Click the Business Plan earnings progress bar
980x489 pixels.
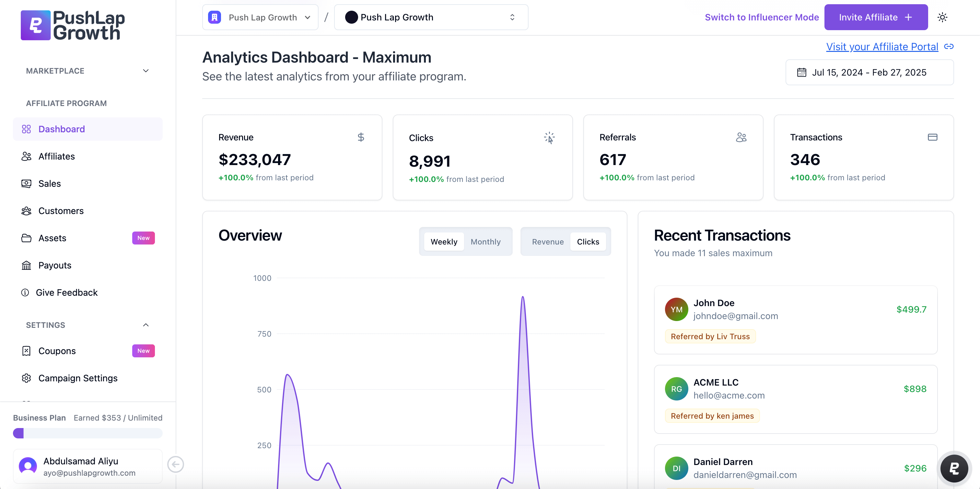click(87, 433)
